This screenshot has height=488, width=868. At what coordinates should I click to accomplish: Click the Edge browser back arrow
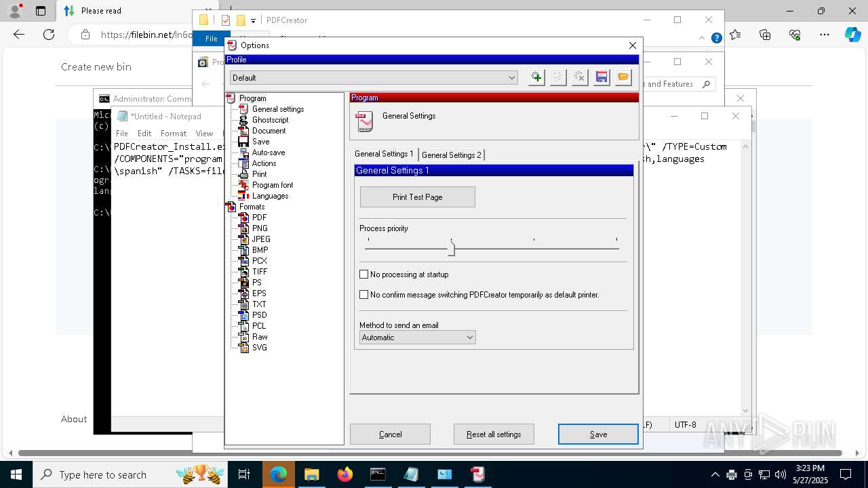19,35
